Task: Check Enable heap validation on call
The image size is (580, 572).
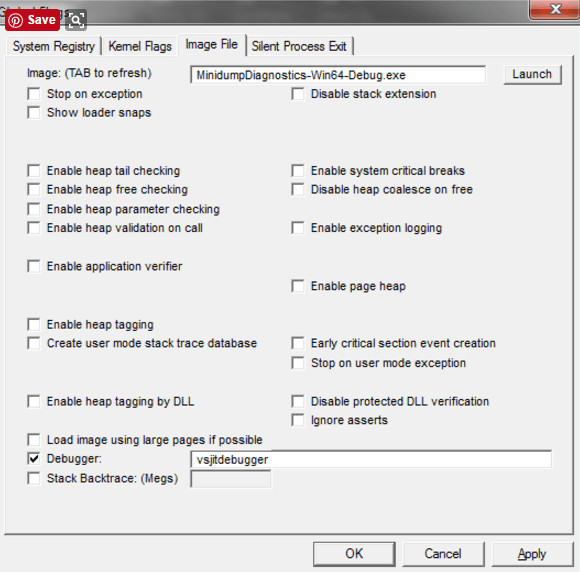Action: point(34,228)
